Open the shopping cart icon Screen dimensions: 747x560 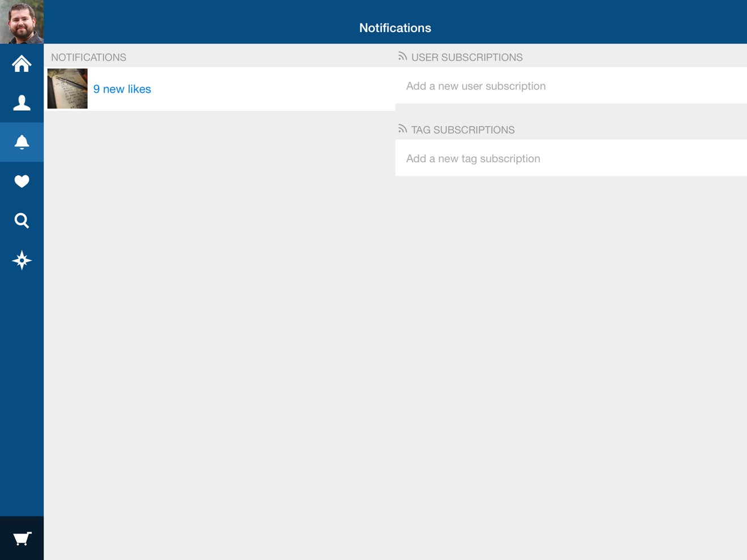(x=22, y=539)
